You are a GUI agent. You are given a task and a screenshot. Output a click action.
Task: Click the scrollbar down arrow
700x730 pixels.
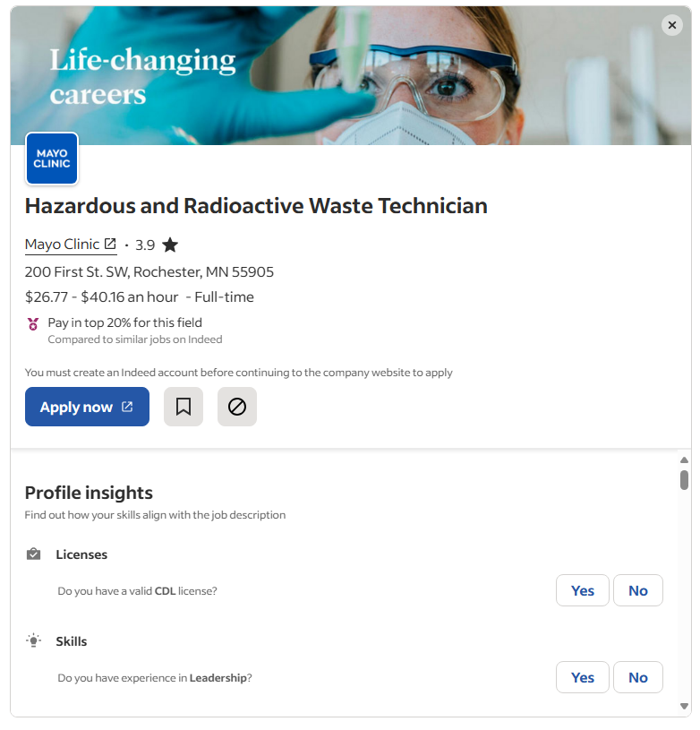684,706
